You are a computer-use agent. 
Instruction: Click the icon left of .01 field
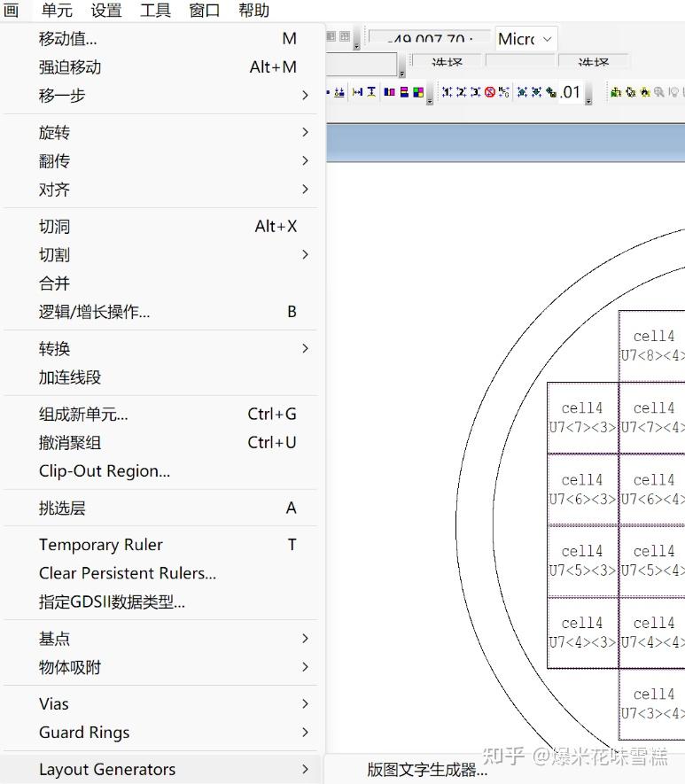pyautogui.click(x=551, y=92)
